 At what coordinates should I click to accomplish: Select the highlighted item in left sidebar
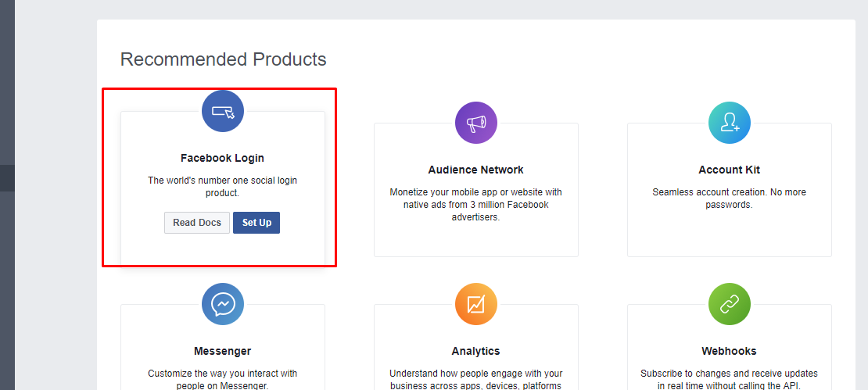[7, 178]
